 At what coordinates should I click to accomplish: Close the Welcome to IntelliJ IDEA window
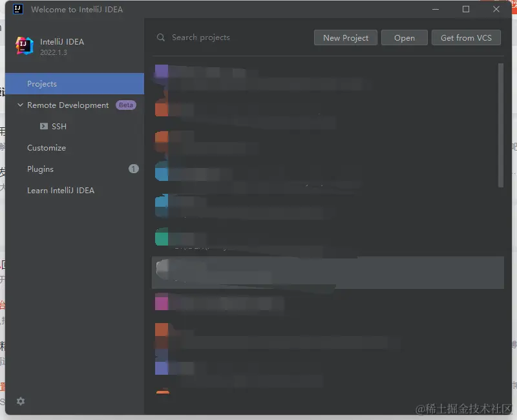(496, 9)
